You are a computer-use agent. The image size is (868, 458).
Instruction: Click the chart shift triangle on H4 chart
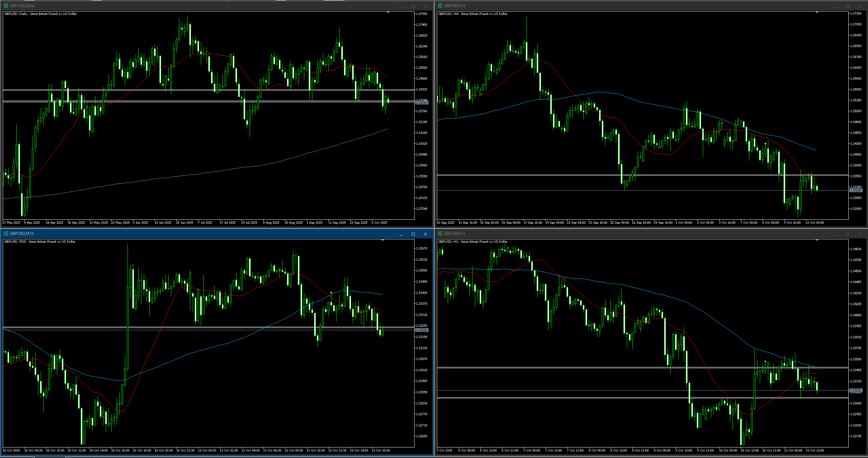pos(817,13)
